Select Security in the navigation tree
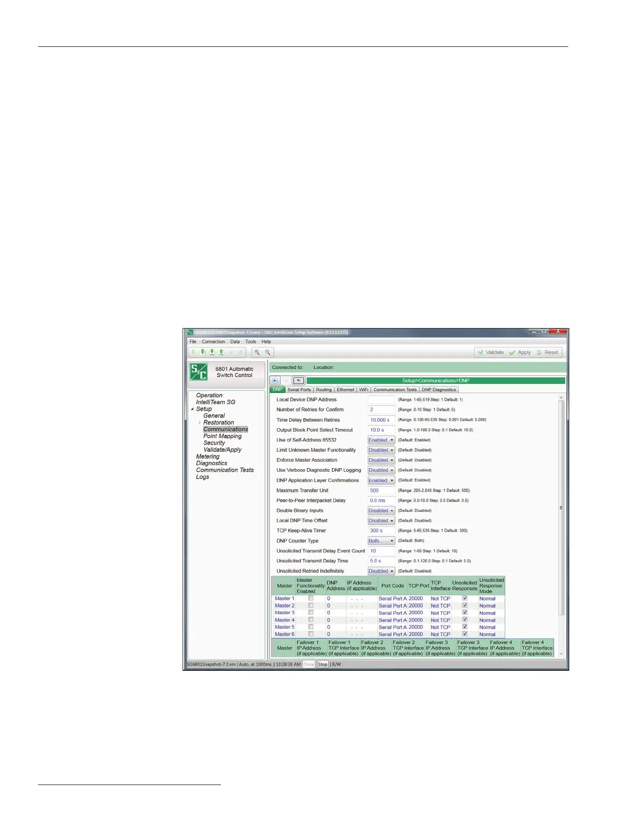Image resolution: width=644 pixels, height=834 pixels. tap(214, 443)
